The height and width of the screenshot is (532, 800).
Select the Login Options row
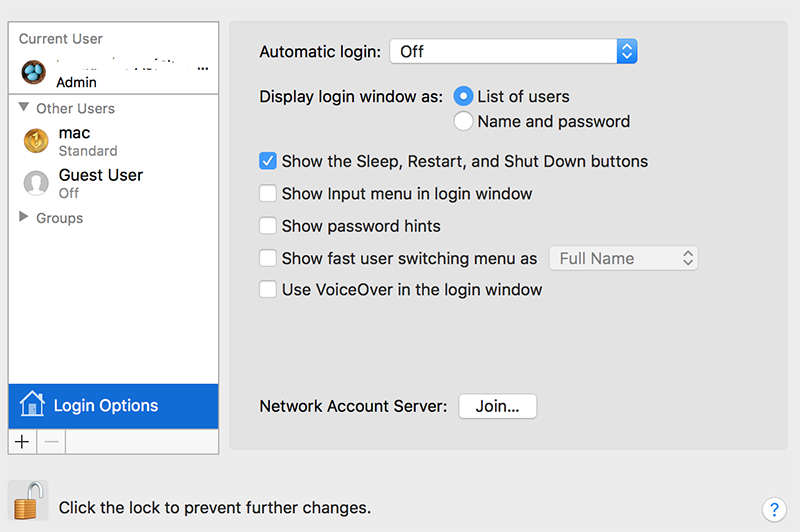(x=113, y=405)
